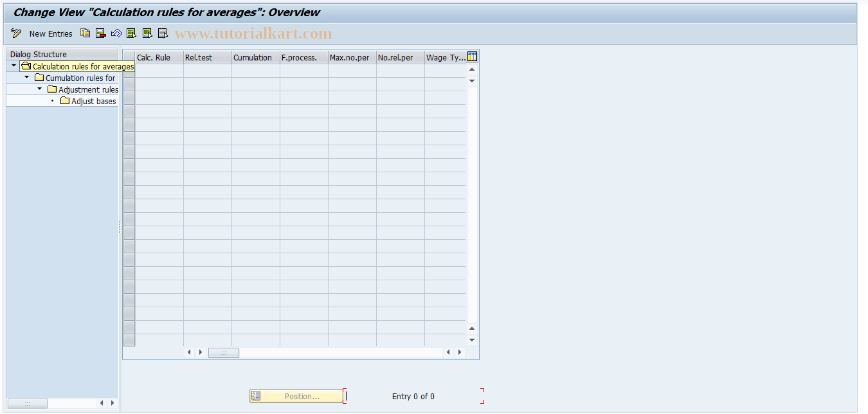The image size is (868, 414).
Task: Click the No.rel.per column header
Action: pos(401,57)
